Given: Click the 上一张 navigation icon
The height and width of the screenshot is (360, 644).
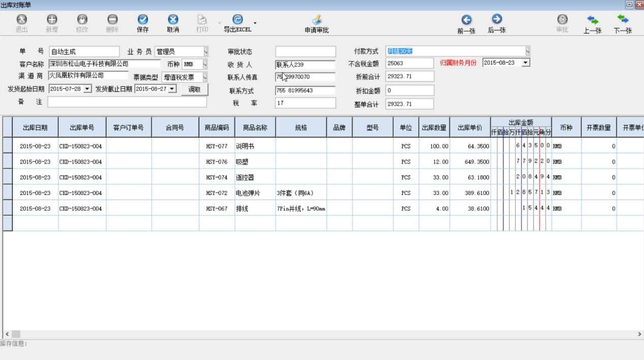Looking at the screenshot, I should (593, 20).
